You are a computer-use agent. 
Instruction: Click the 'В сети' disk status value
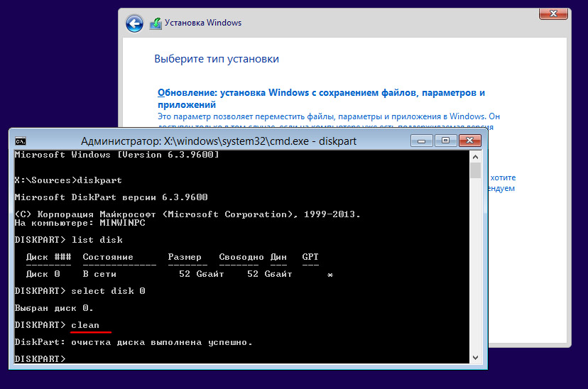99,274
